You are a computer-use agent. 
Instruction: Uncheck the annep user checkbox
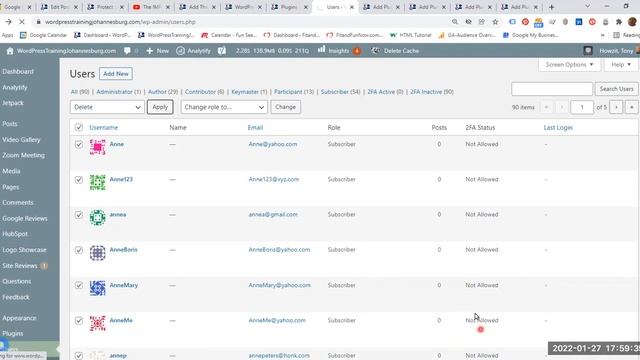79,356
